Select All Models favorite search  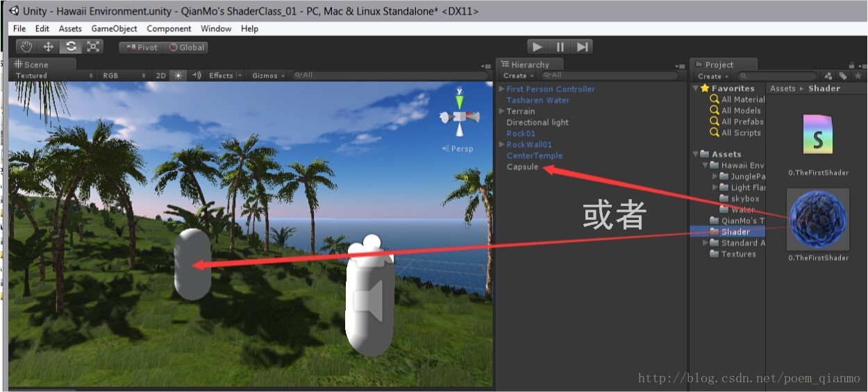(735, 110)
